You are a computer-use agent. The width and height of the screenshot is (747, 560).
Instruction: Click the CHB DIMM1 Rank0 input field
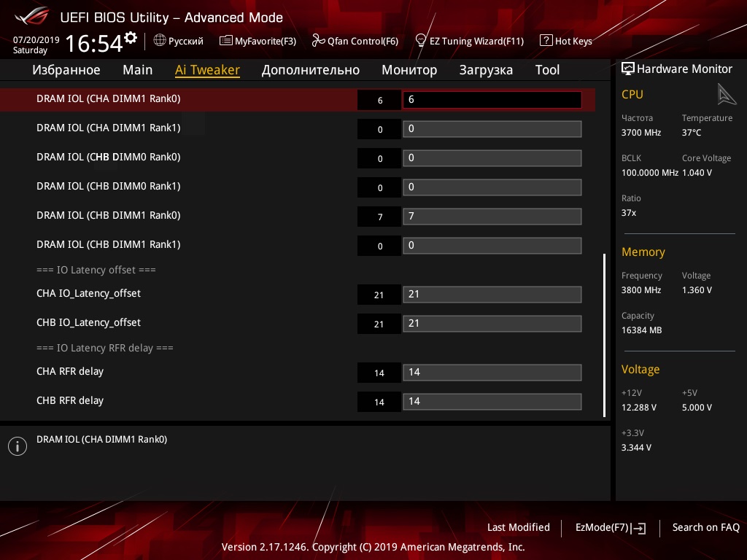(x=492, y=216)
